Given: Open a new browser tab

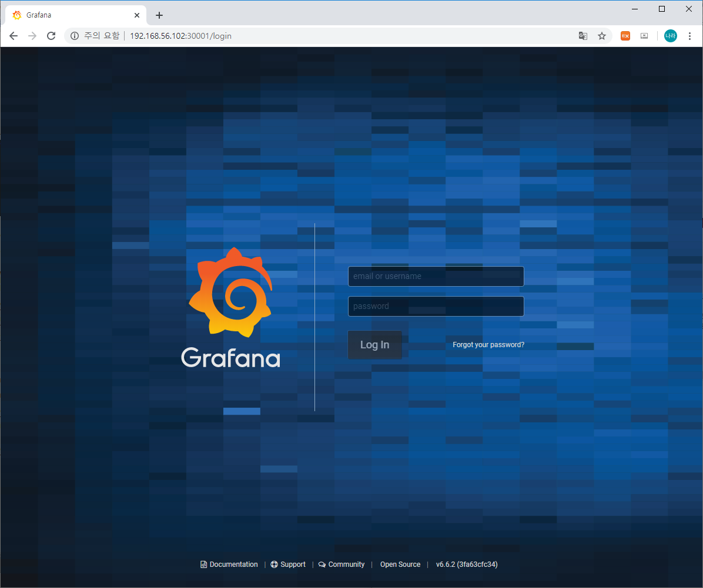Looking at the screenshot, I should coord(159,15).
